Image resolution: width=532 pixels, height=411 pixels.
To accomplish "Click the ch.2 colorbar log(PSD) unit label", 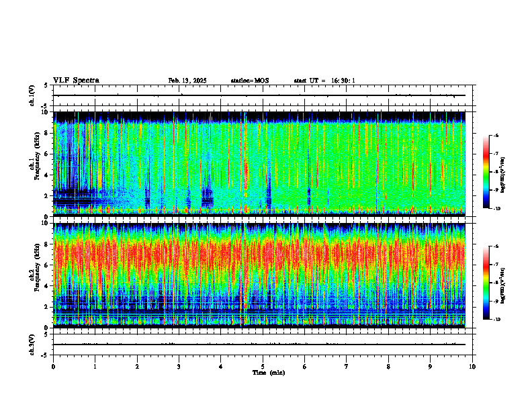I will 503,285.
